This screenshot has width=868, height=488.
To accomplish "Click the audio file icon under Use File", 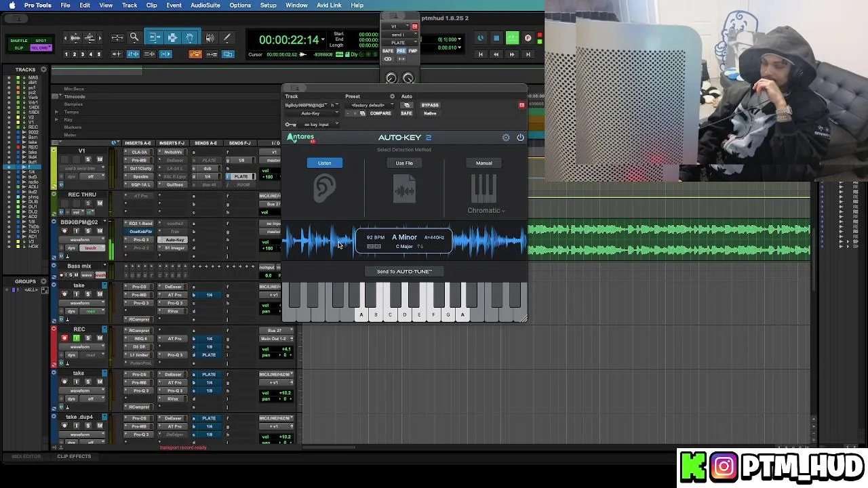I will pyautogui.click(x=404, y=189).
